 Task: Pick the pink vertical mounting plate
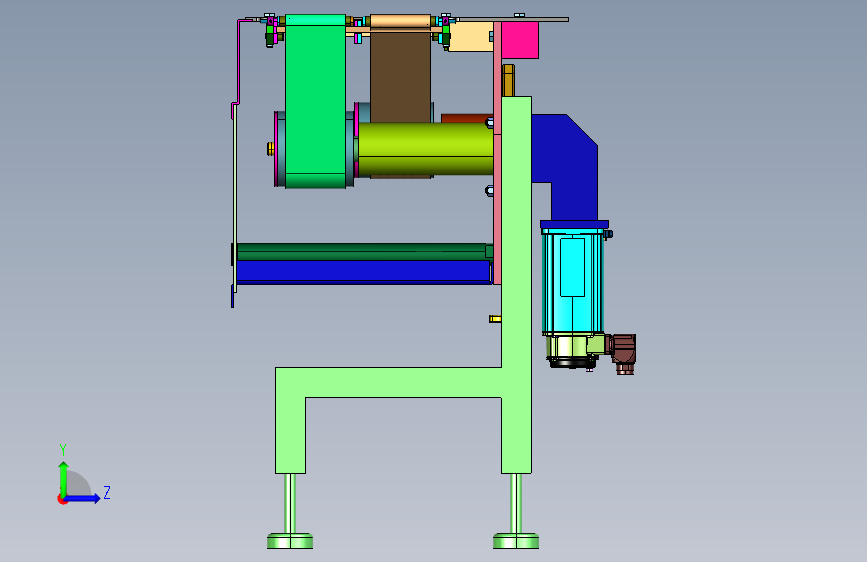click(x=497, y=153)
